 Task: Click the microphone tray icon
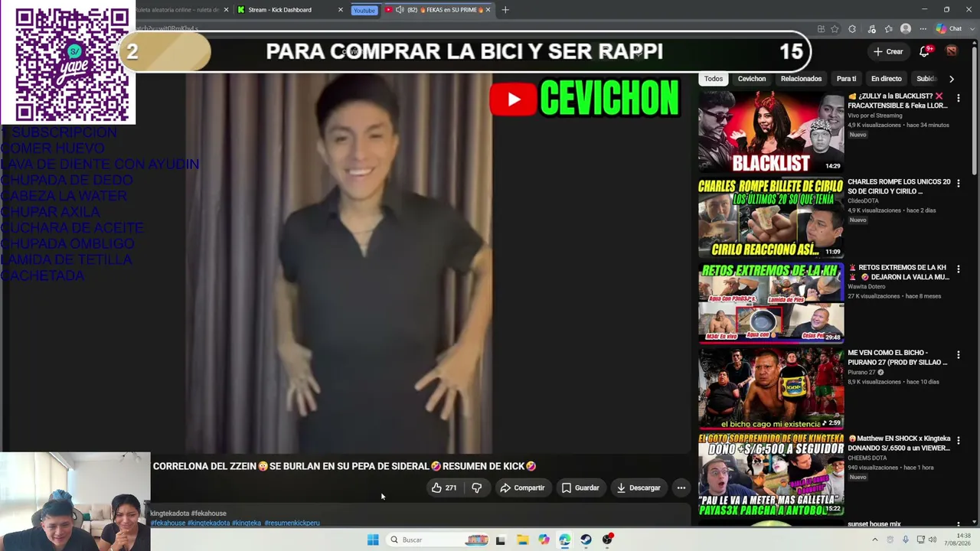coord(905,540)
